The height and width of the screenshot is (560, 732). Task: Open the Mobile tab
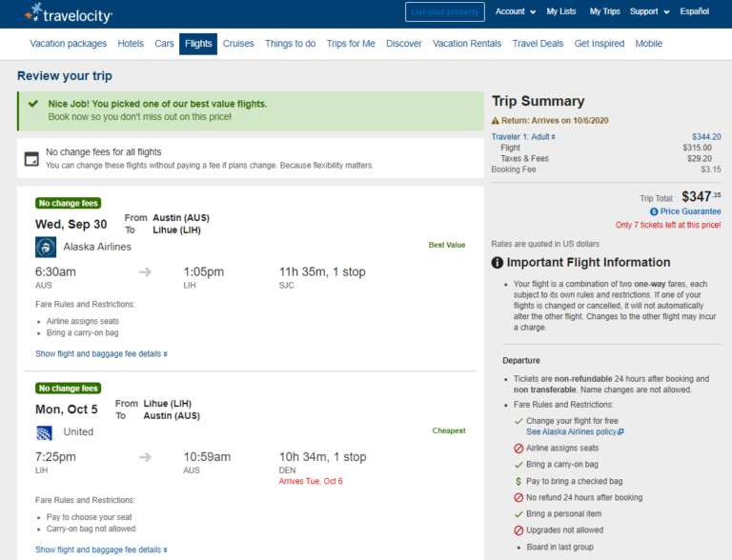coord(649,44)
